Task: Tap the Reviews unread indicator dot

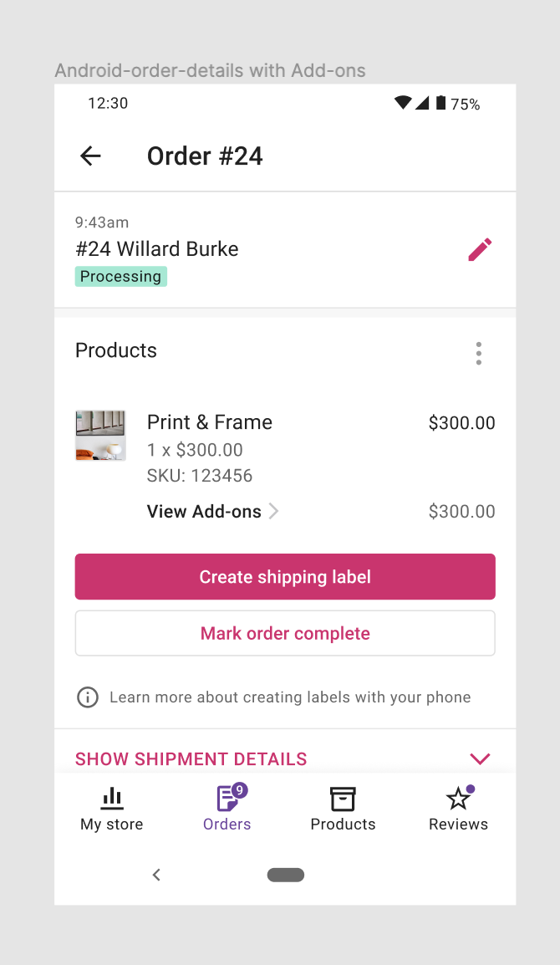Action: tap(470, 789)
